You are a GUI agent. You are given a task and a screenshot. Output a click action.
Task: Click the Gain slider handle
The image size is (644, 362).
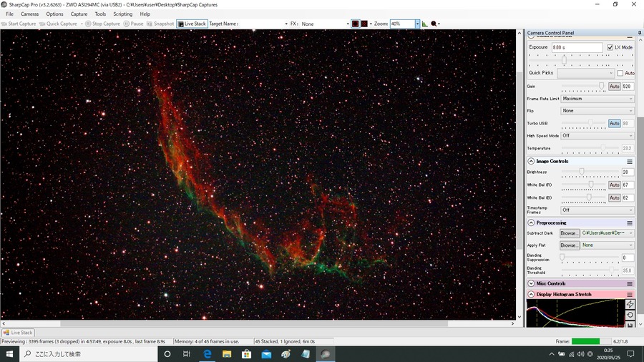pos(601,86)
